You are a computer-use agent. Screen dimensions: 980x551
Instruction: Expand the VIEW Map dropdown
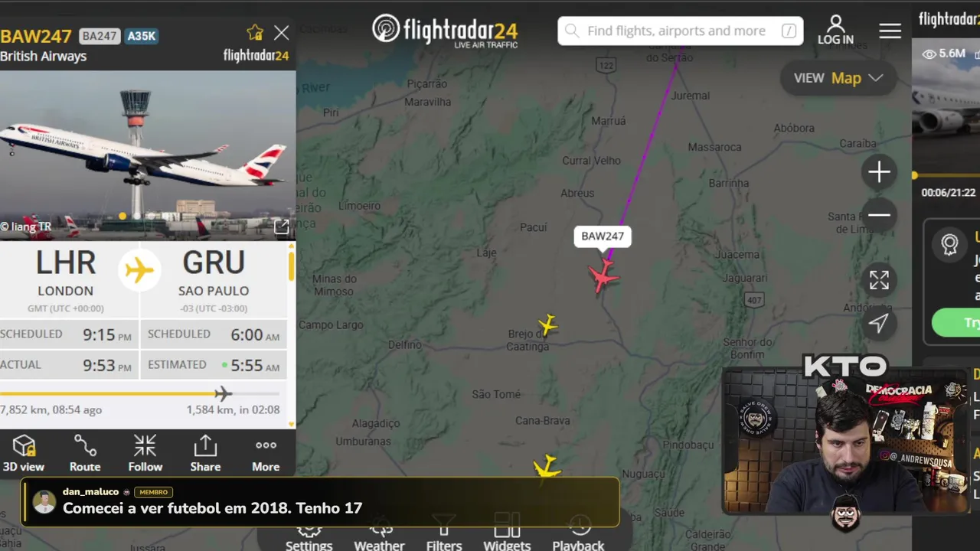tap(838, 78)
